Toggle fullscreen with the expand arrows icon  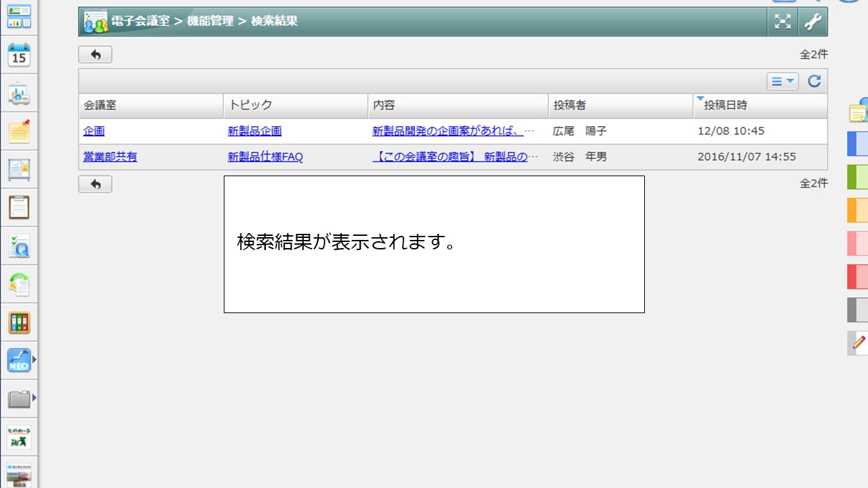point(783,22)
